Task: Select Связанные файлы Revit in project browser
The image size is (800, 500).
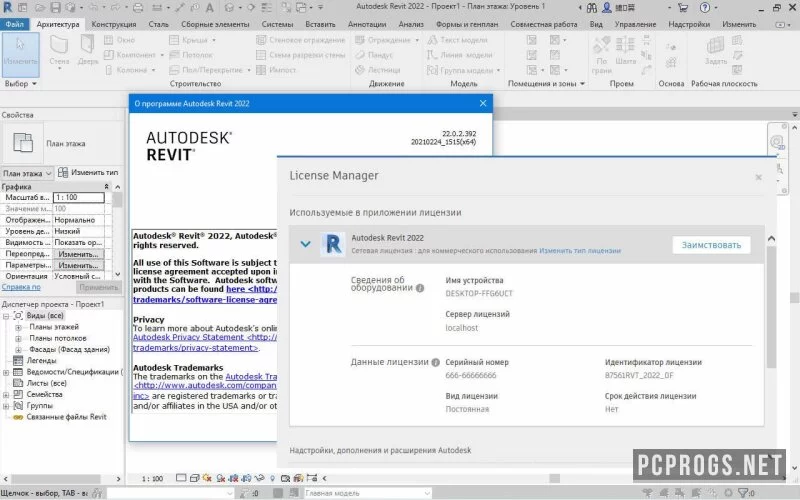Action: (x=66, y=417)
